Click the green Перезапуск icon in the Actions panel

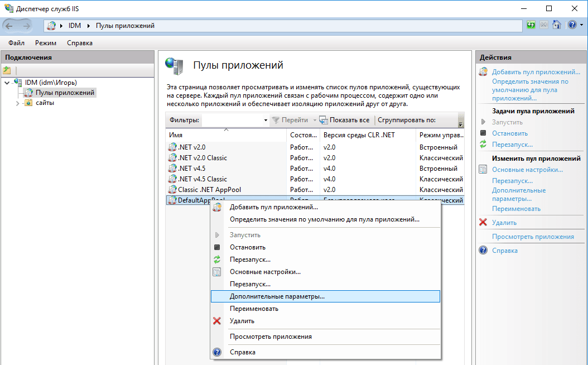482,145
